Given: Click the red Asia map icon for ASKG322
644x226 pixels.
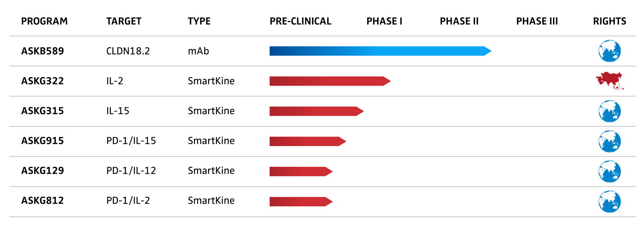Looking at the screenshot, I should (609, 81).
